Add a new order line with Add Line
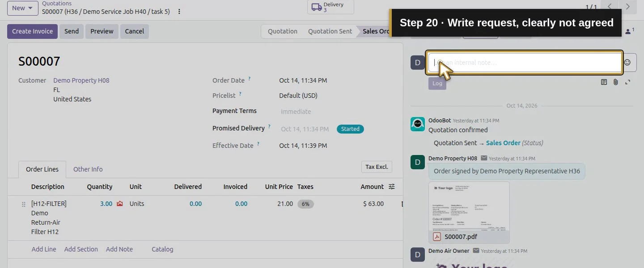Viewport: 644px width, 268px height. point(44,249)
